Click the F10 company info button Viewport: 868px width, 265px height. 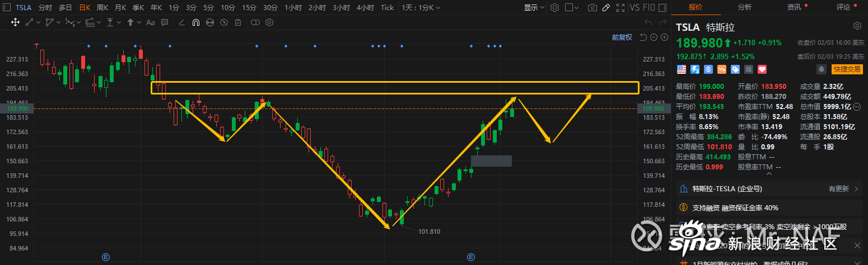coord(649,7)
